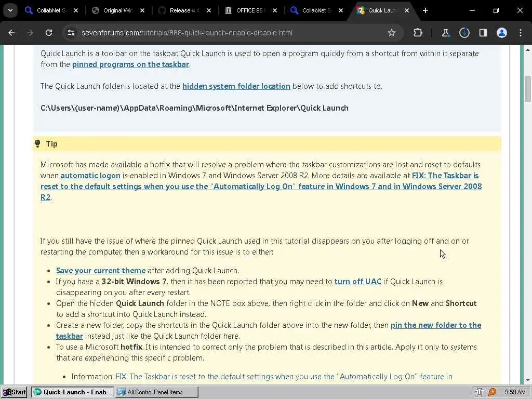Image resolution: width=532 pixels, height=399 pixels.
Task: Bookmark this page with the star icon
Action: point(392,33)
